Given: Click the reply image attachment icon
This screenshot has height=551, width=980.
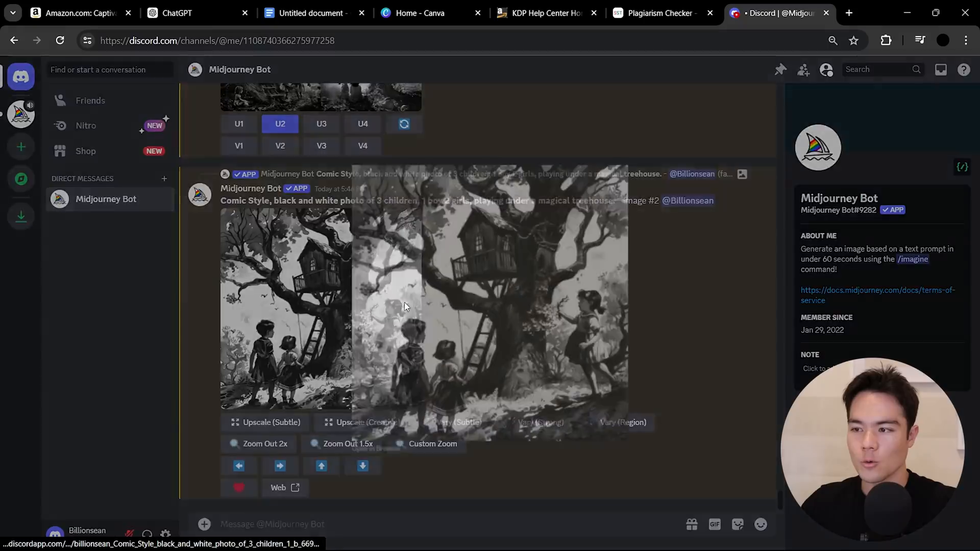Looking at the screenshot, I should 742,174.
